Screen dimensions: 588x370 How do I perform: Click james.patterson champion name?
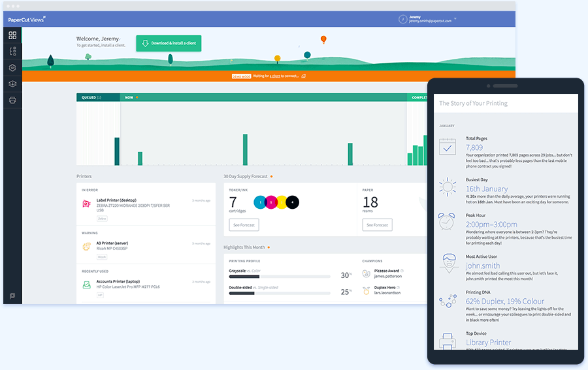(x=387, y=277)
